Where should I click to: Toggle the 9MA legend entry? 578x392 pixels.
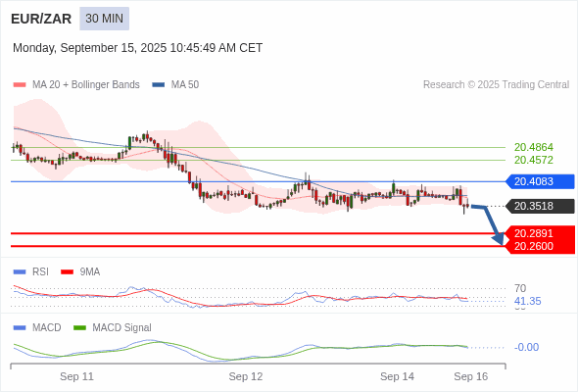coord(80,271)
